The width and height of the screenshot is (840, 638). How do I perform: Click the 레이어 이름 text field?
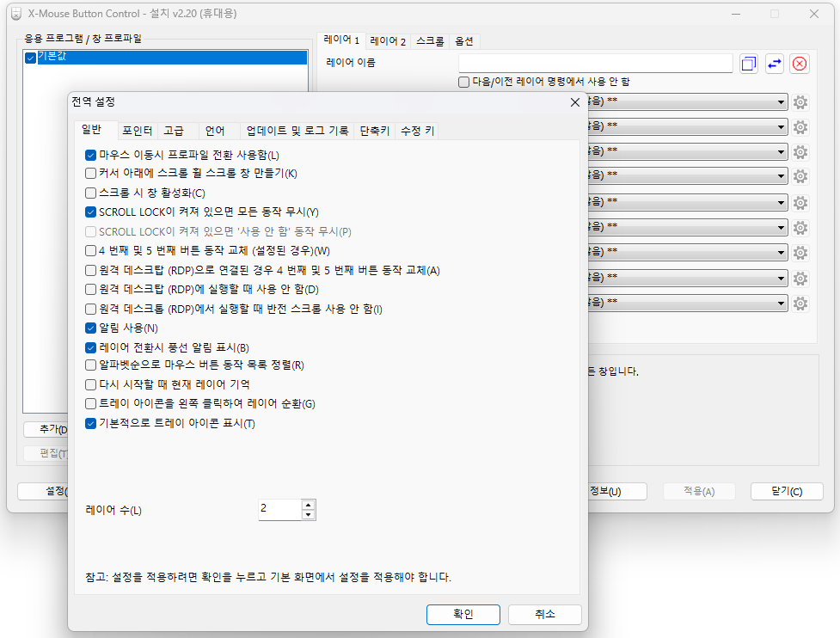pos(596,64)
